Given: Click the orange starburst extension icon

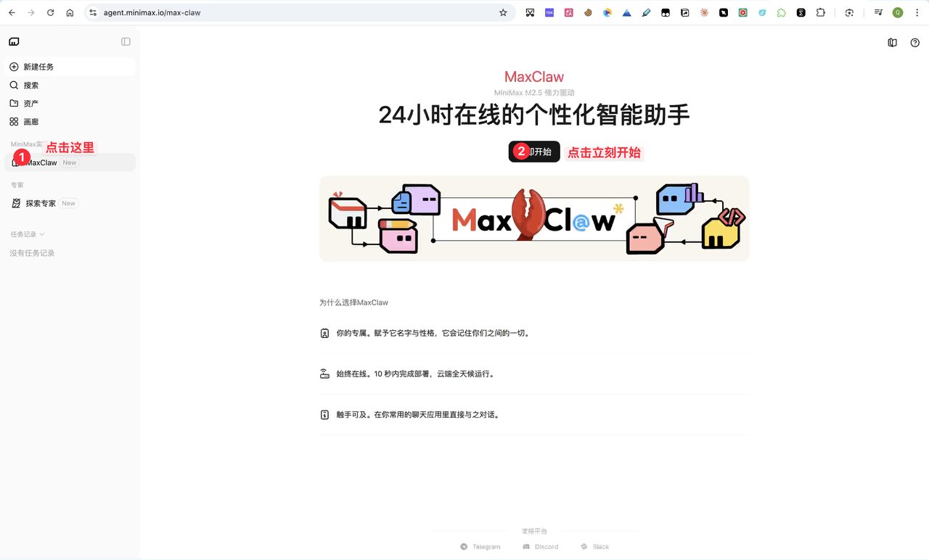Looking at the screenshot, I should [704, 12].
